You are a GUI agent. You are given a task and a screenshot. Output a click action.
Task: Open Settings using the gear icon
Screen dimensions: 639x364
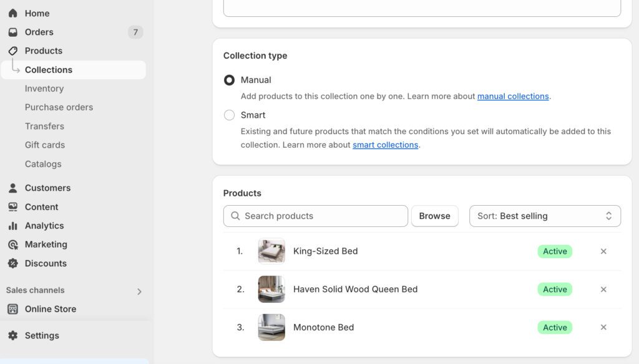tap(12, 335)
